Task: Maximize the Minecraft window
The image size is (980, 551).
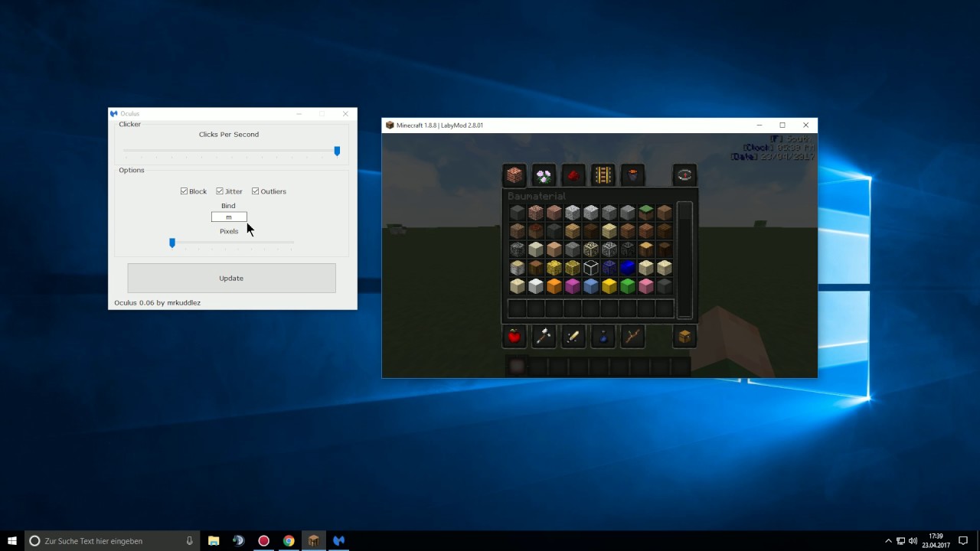Action: pyautogui.click(x=782, y=125)
